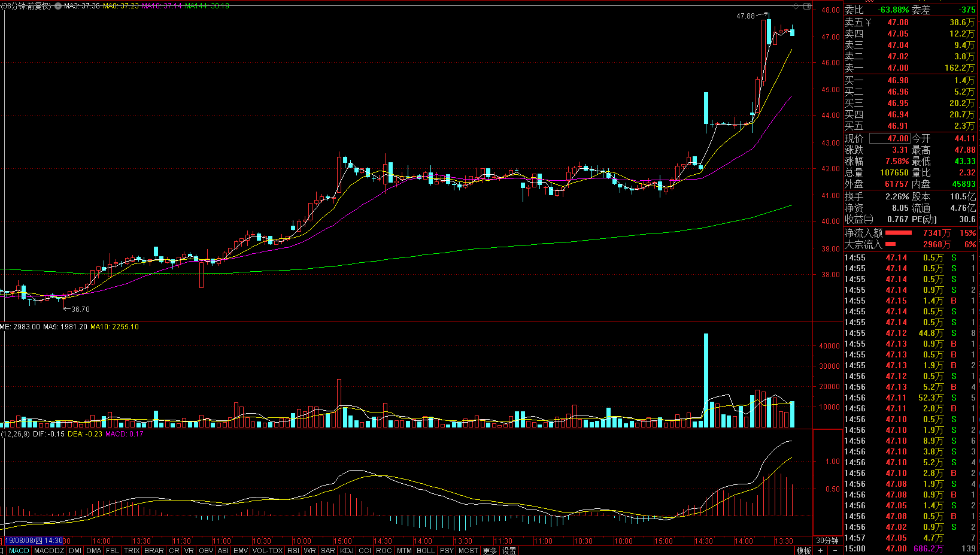Click the 涨幅 7.58% value
Viewport: 980px width, 555px height.
[897, 161]
